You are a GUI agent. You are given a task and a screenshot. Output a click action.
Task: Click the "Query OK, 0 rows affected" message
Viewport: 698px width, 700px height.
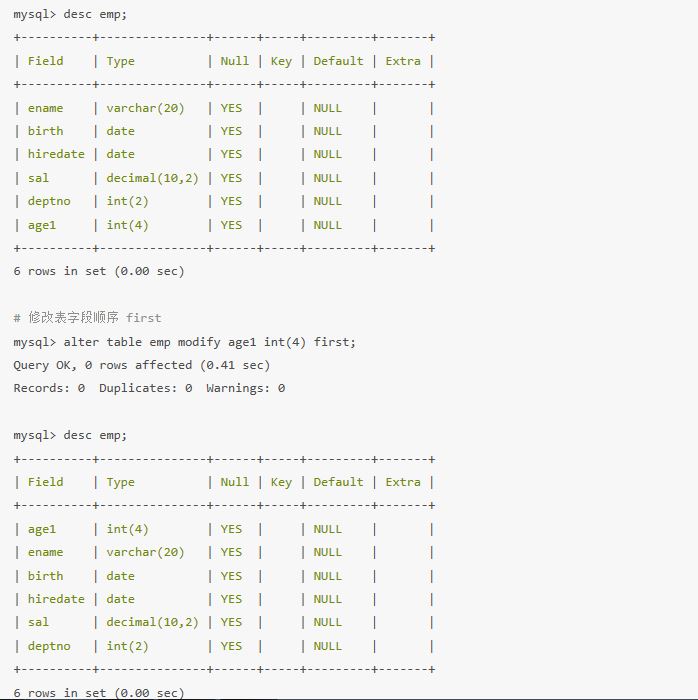click(x=141, y=365)
